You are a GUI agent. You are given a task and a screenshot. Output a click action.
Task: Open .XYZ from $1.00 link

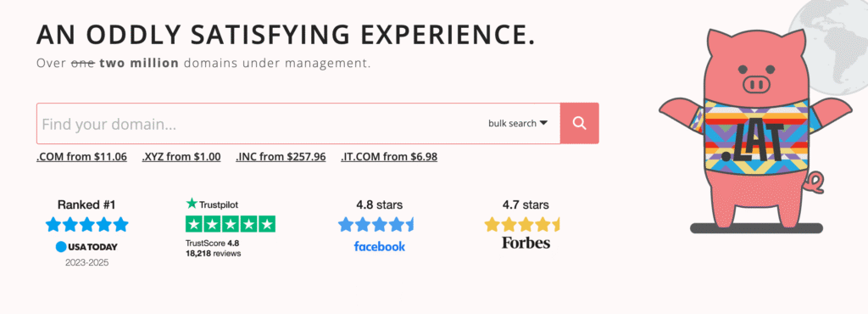pyautogui.click(x=181, y=157)
